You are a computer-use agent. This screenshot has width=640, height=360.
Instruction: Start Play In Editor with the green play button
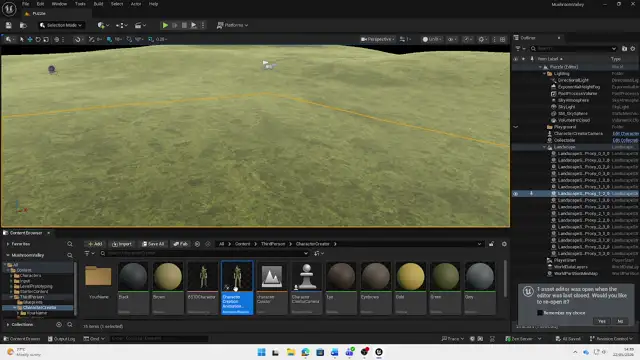pos(165,25)
